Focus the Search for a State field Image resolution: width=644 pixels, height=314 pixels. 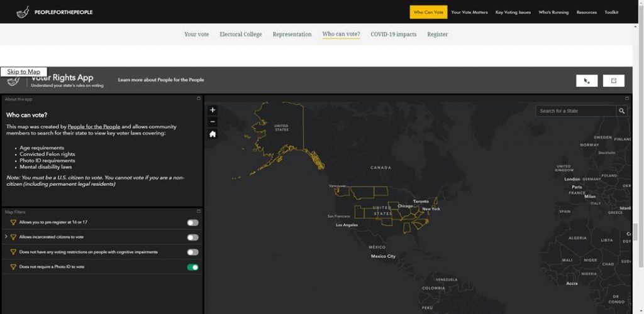[576, 111]
